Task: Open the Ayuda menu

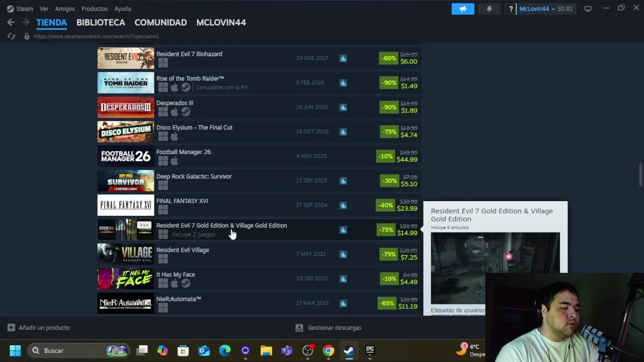Action: [122, 9]
